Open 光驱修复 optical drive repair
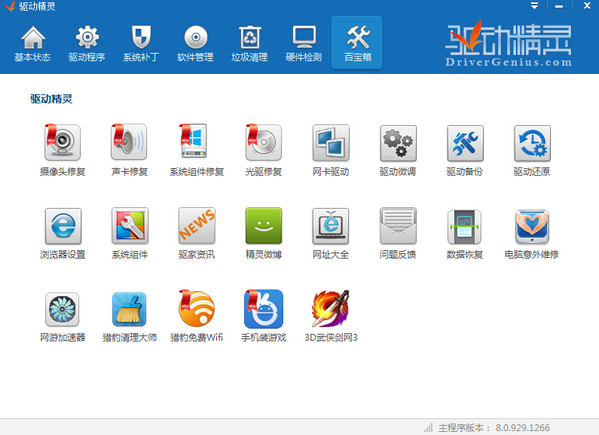Image resolution: width=599 pixels, height=435 pixels. (264, 142)
